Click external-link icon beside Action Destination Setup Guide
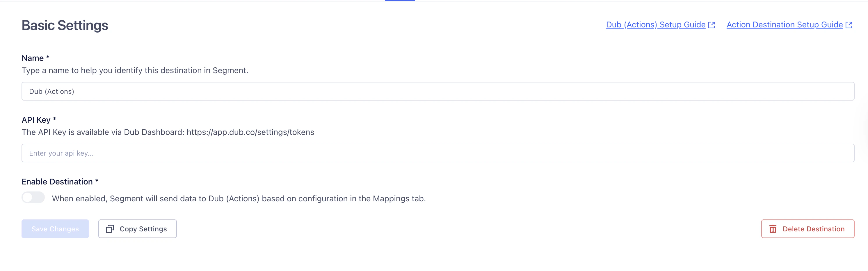 [849, 25]
